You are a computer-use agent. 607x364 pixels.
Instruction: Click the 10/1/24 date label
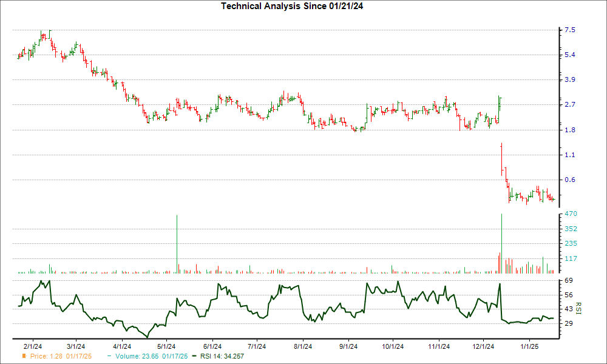(393, 346)
